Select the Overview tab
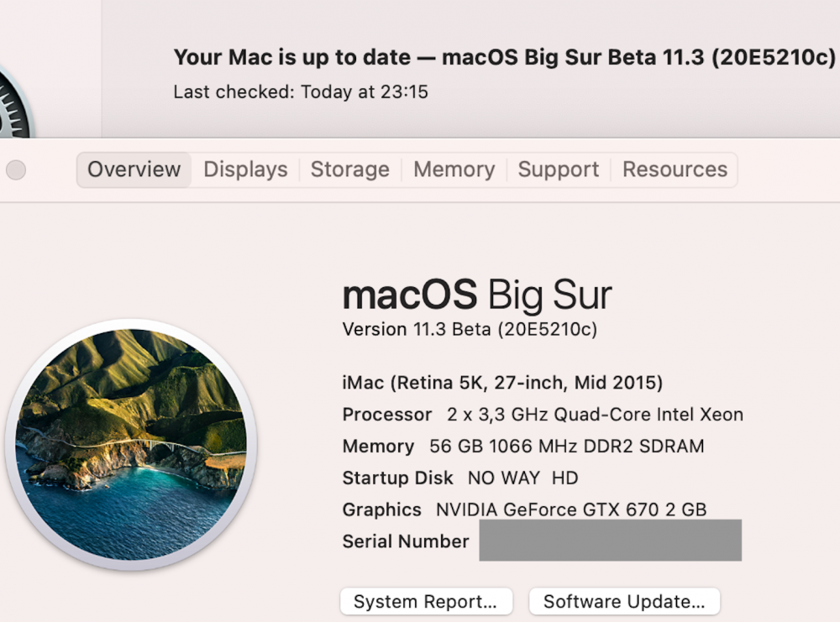The height and width of the screenshot is (622, 840). (x=134, y=170)
